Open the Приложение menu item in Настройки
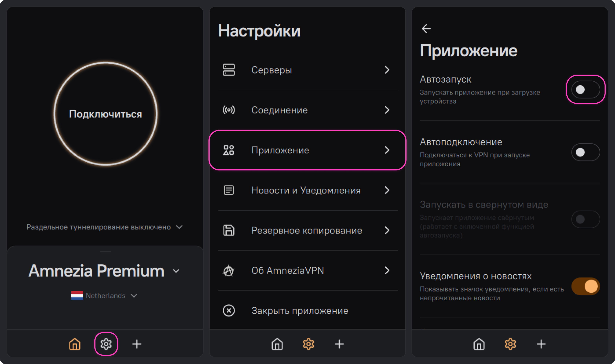 (308, 150)
